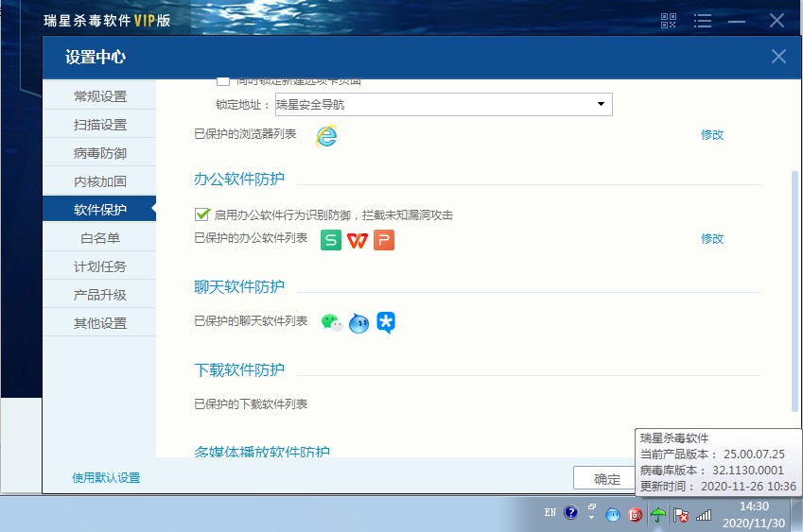Open the main menu list icon

[x=703, y=21]
